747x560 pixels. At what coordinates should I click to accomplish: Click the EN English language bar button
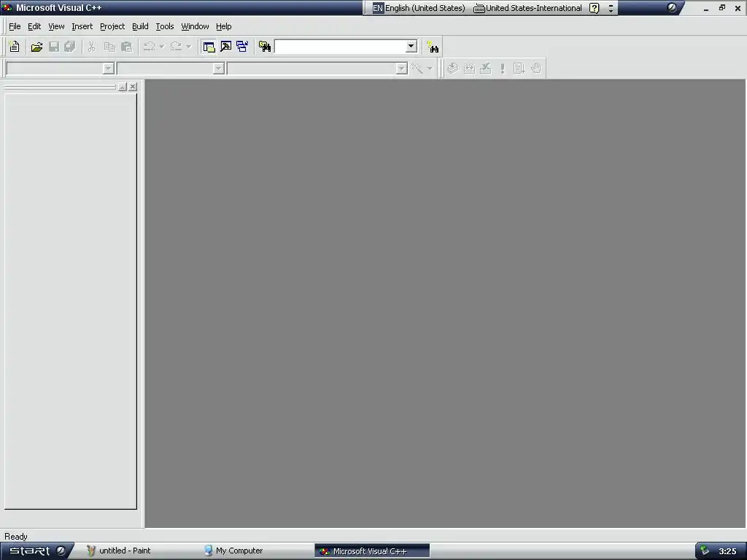click(x=418, y=8)
